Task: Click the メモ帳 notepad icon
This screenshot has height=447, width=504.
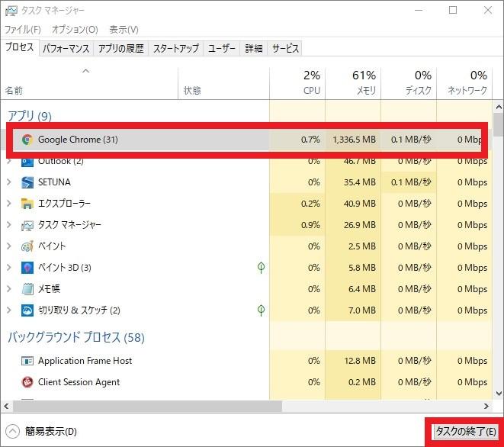Action: [x=27, y=289]
